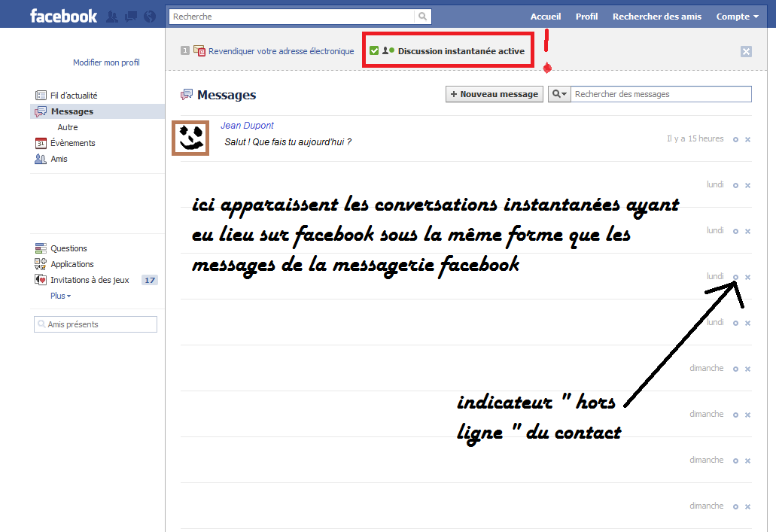
Task: Expand the Compte dropdown menu
Action: click(738, 17)
